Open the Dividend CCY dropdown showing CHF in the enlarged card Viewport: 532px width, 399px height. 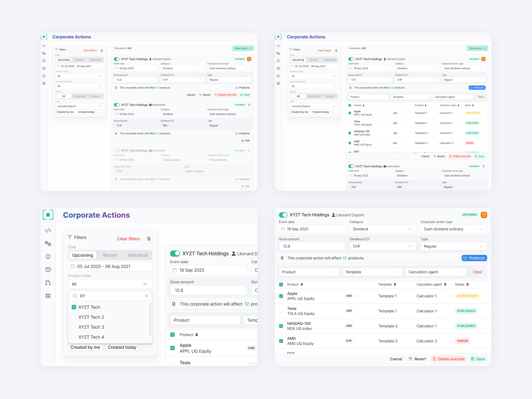[x=382, y=246]
